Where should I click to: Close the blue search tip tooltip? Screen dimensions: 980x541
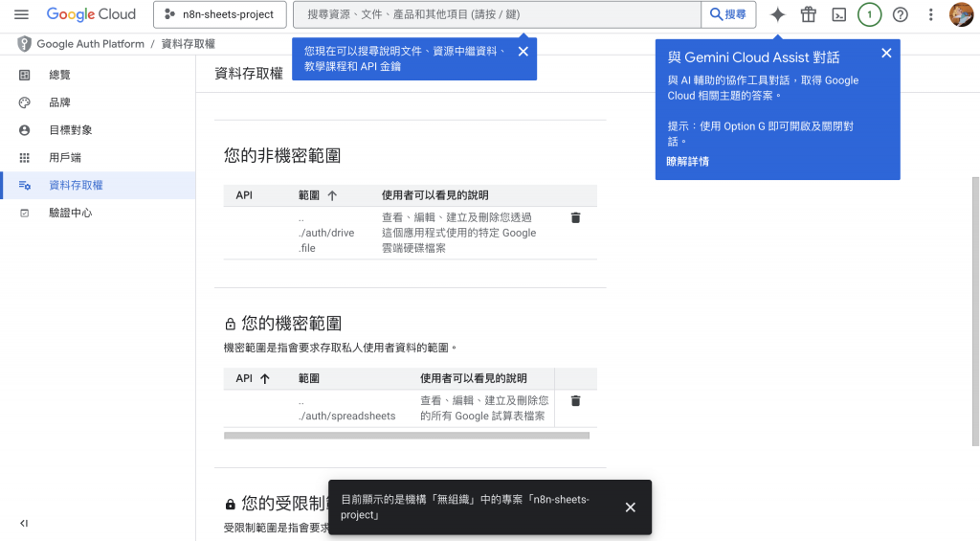click(523, 52)
